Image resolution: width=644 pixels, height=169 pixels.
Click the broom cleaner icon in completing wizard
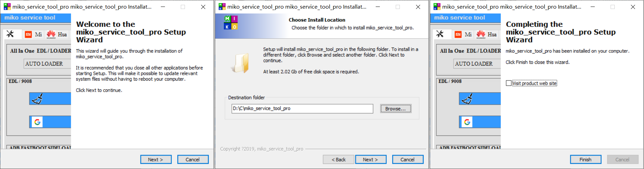[467, 99]
